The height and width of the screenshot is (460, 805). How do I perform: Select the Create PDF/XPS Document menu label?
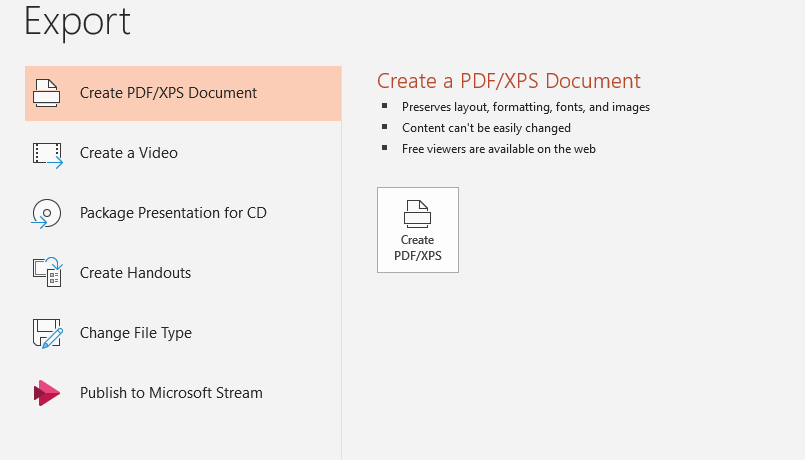click(x=168, y=93)
